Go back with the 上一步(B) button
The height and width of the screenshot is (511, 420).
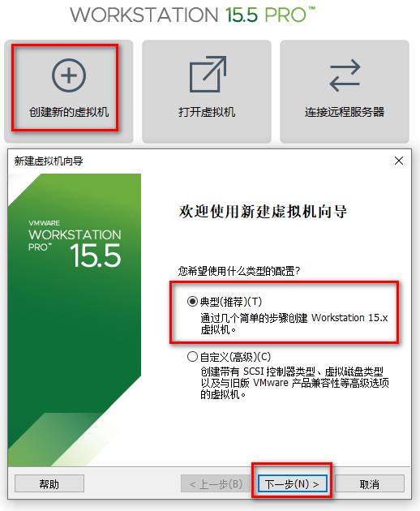[216, 484]
